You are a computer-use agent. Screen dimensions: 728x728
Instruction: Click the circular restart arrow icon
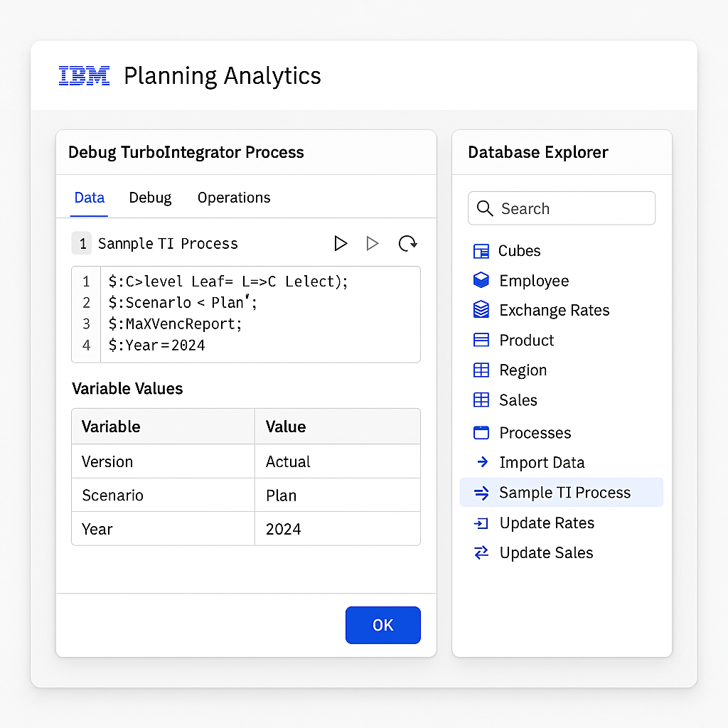[407, 243]
